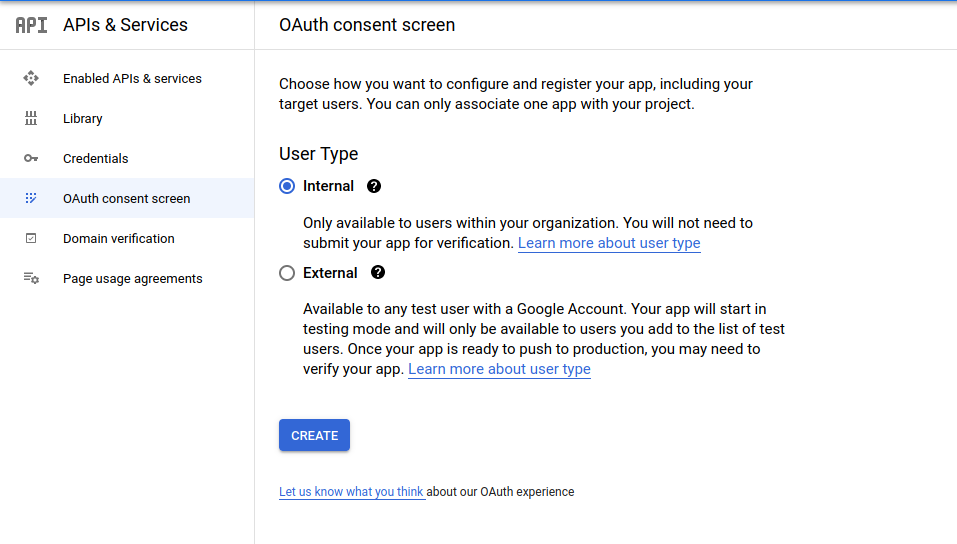This screenshot has height=544, width=957.
Task: Click the Enabled APIs & services icon
Action: (31, 78)
